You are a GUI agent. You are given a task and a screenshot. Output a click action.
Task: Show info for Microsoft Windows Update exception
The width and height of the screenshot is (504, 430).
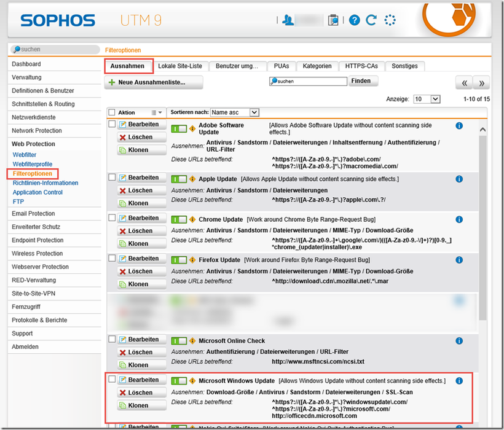[459, 381]
